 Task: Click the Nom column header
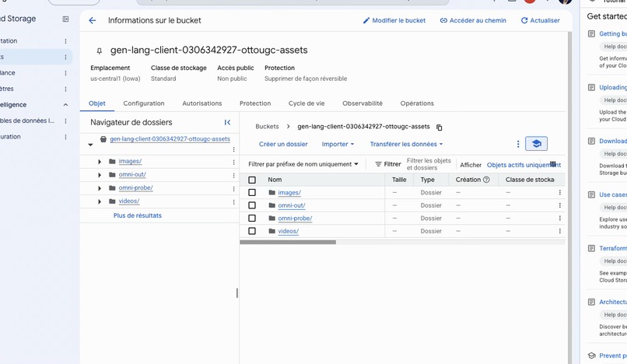(x=275, y=180)
